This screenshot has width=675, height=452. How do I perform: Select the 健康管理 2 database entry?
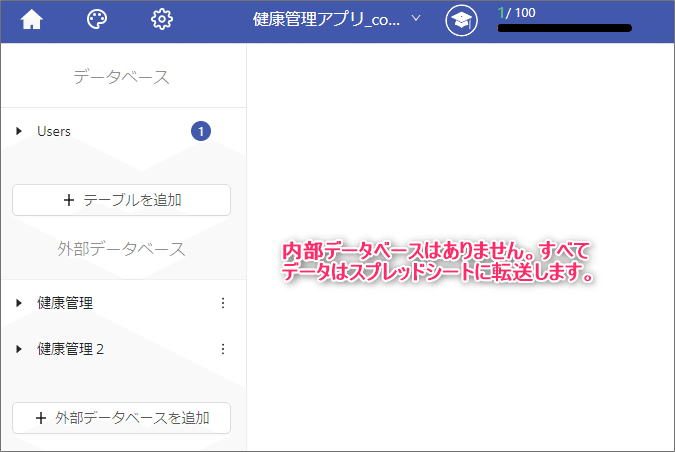[71, 349]
